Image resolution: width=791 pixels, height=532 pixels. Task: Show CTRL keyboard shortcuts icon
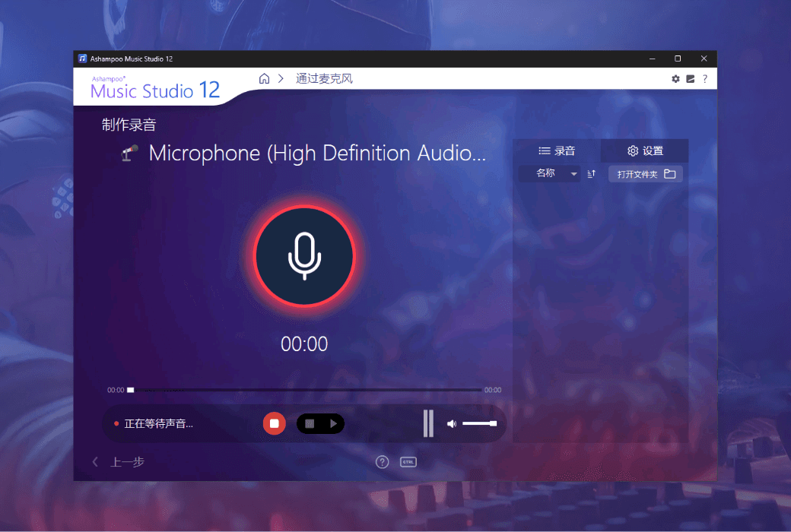[x=408, y=462]
